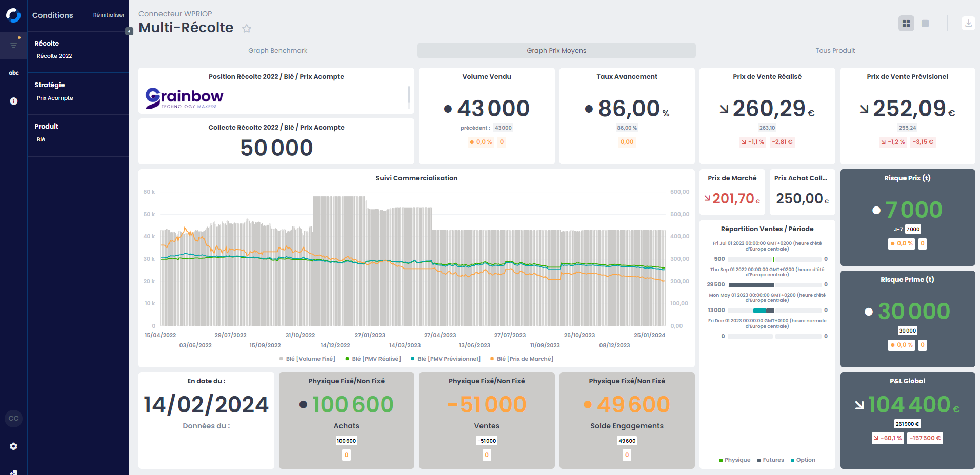The height and width of the screenshot is (475, 980).
Task: Click Ventes value -51 000
Action: tap(487, 405)
